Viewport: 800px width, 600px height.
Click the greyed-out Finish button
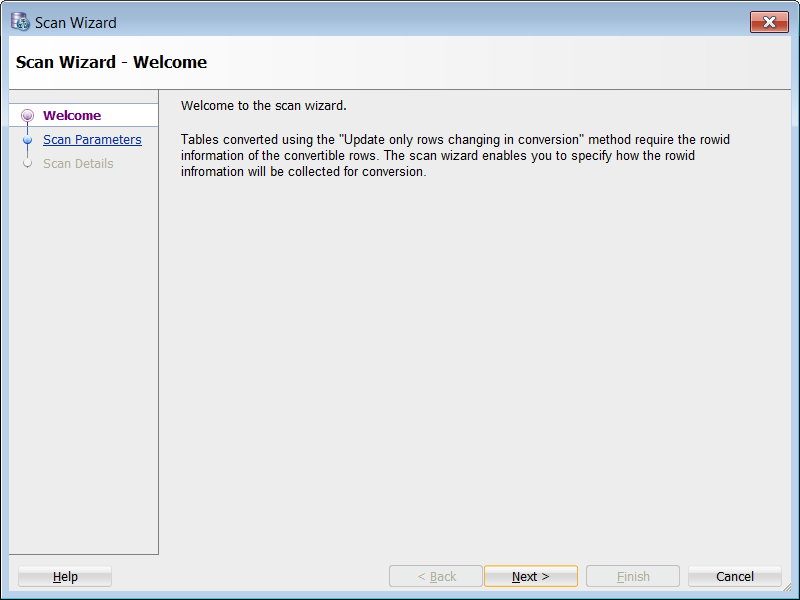[633, 576]
